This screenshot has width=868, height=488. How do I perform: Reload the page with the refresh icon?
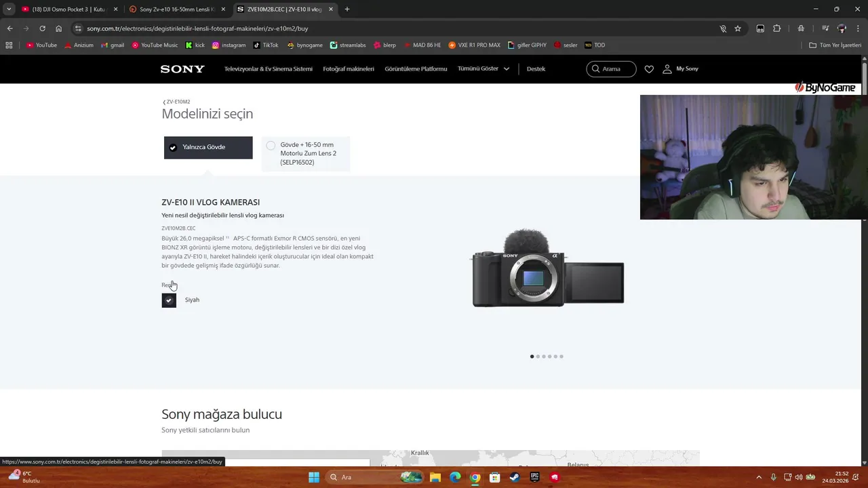coord(42,28)
